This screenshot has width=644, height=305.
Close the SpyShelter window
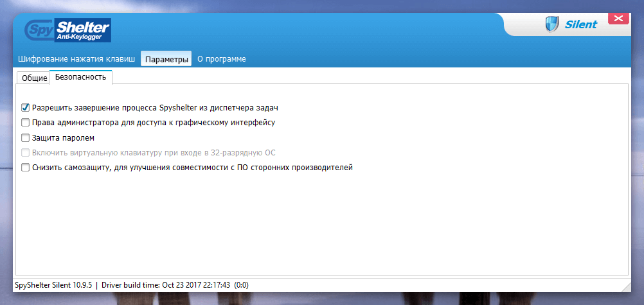click(618, 19)
